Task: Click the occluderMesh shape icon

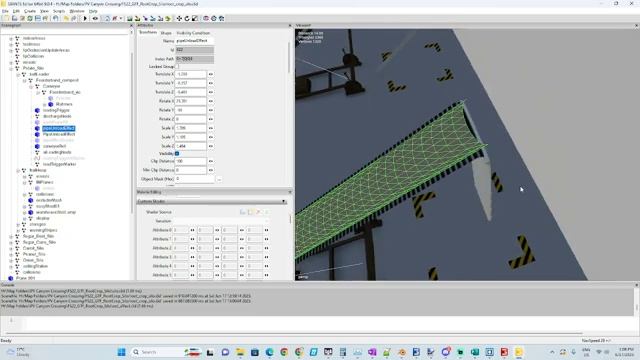Action: (x=31, y=200)
